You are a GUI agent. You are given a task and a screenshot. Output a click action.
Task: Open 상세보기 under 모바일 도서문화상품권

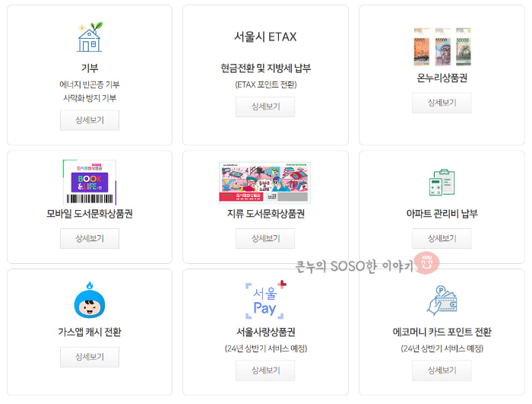(90, 239)
